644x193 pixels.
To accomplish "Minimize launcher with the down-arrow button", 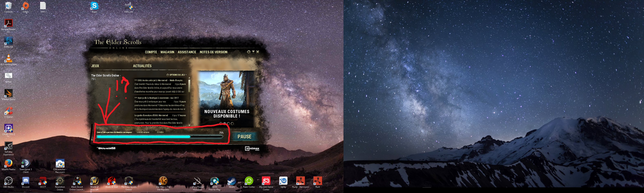I will click(x=253, y=52).
